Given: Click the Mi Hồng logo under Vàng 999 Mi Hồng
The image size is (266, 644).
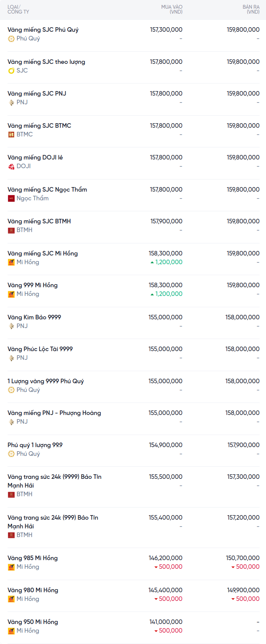Looking at the screenshot, I should (11, 294).
